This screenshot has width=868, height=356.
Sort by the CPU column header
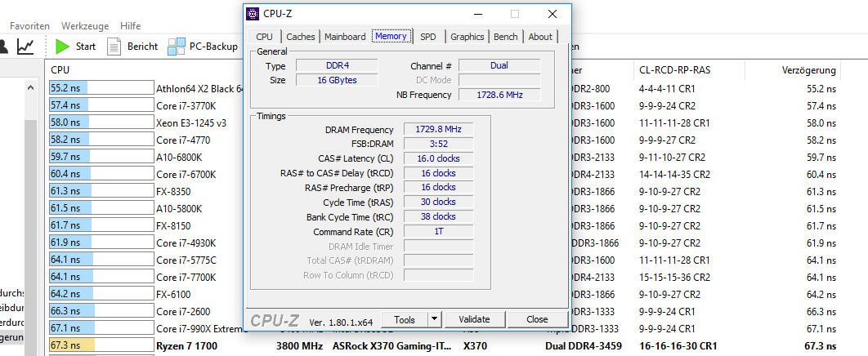60,70
